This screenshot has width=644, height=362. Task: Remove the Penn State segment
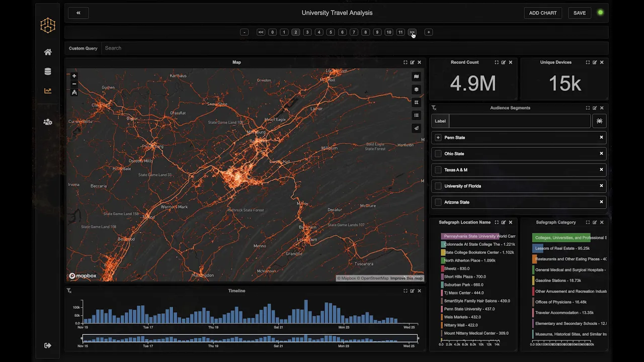601,137
